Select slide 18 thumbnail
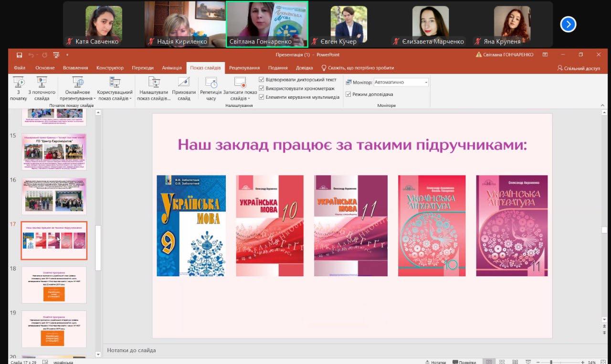The width and height of the screenshot is (611, 364). [54, 285]
